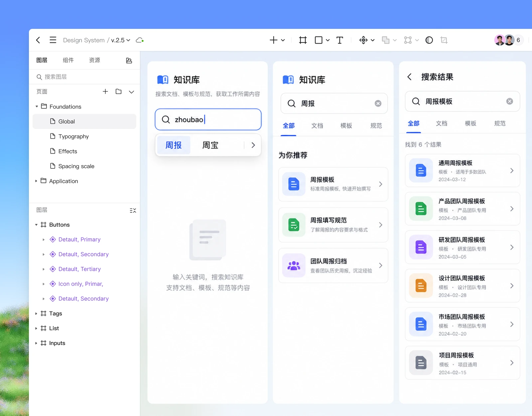Select the Global page
Viewport: 532px width, 416px height.
pyautogui.click(x=84, y=122)
